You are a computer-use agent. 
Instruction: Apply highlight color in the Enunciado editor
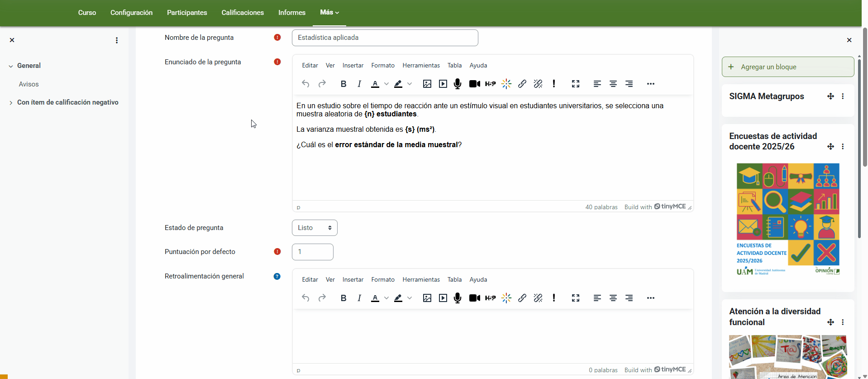pyautogui.click(x=398, y=84)
